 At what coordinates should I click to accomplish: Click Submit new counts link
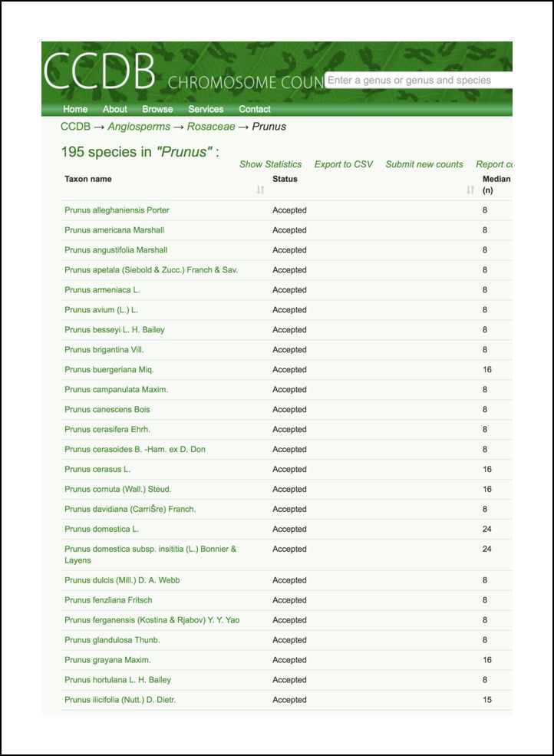(x=424, y=164)
